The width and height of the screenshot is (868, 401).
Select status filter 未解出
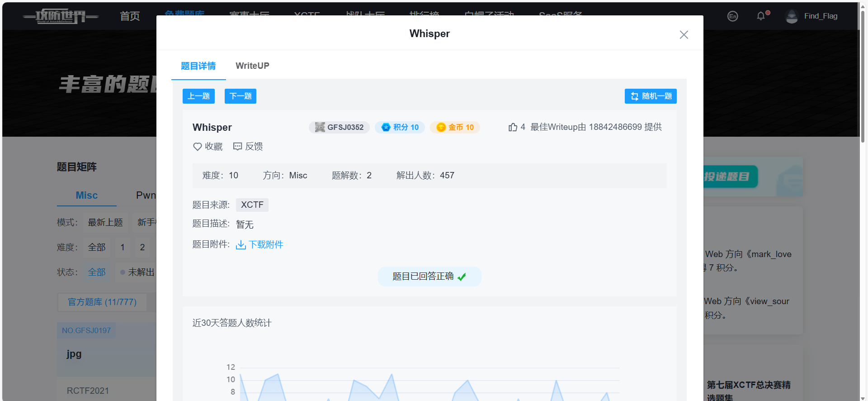(x=137, y=272)
